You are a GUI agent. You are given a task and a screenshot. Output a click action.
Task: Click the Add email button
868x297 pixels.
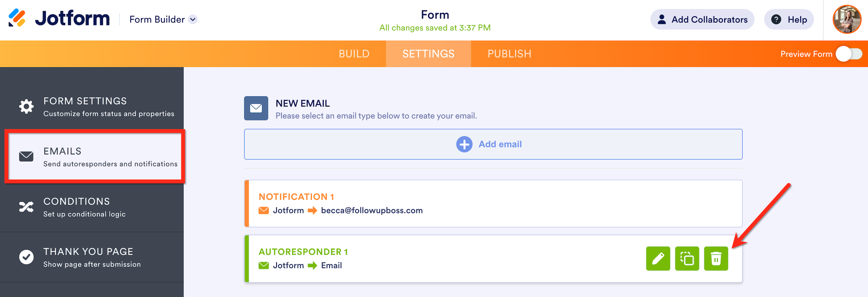coord(493,144)
